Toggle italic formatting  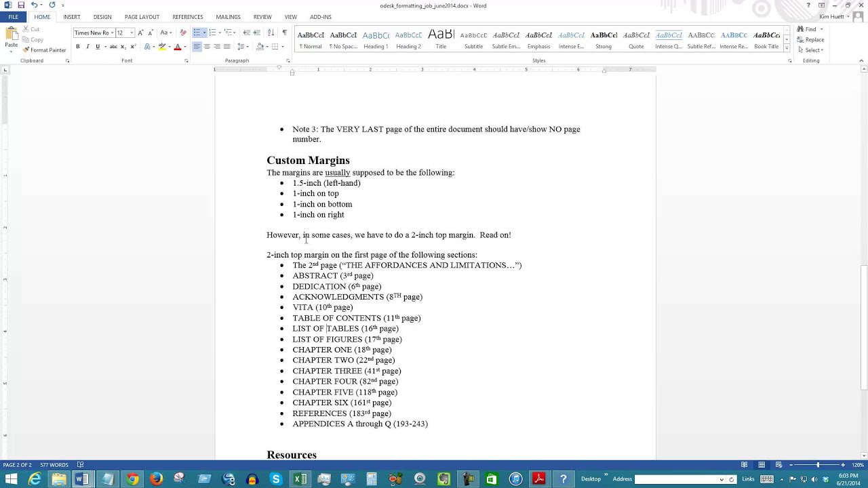tap(87, 47)
